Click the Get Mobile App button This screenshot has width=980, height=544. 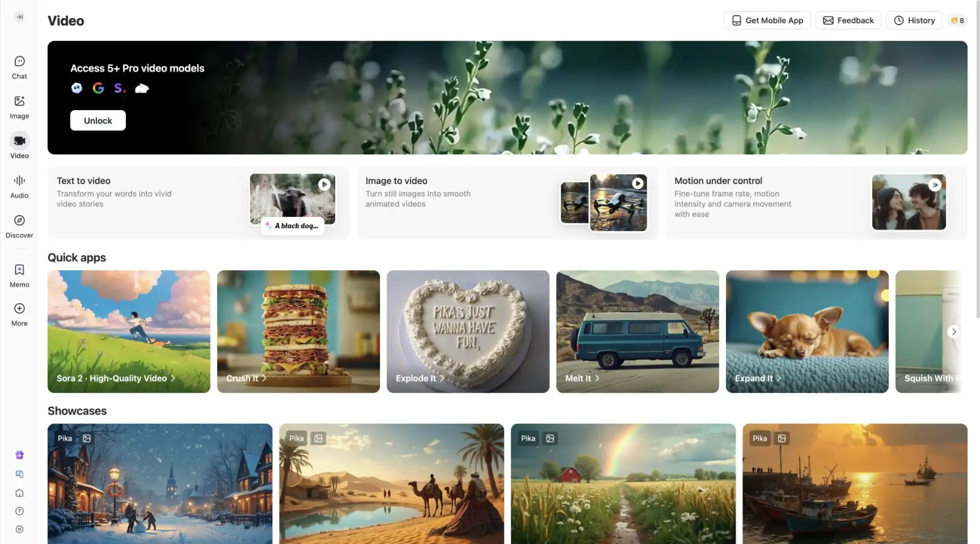pos(767,21)
